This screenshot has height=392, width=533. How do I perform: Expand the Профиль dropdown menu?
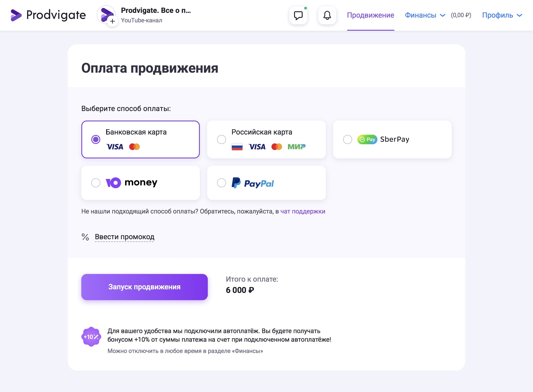502,15
